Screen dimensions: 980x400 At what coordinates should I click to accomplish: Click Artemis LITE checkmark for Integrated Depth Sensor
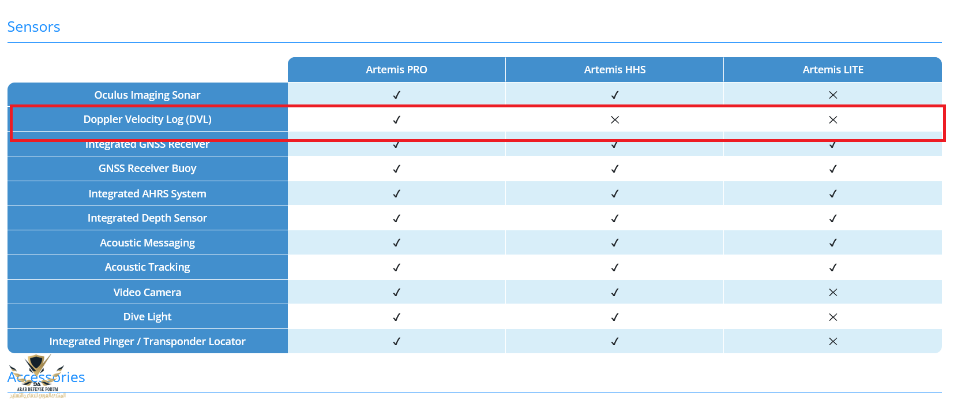point(833,219)
